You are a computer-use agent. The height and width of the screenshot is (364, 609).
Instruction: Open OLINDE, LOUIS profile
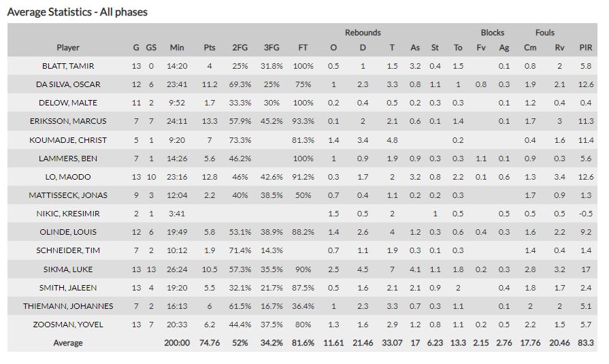[68, 232]
